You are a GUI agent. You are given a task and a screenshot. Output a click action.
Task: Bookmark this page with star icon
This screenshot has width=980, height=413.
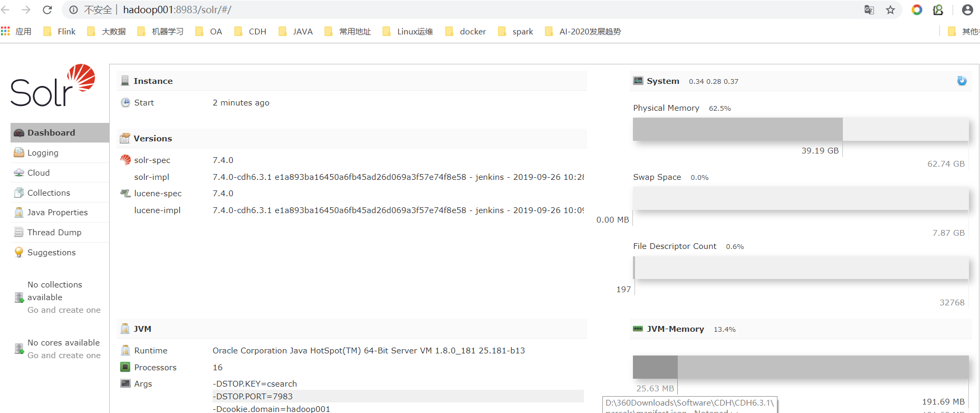890,10
